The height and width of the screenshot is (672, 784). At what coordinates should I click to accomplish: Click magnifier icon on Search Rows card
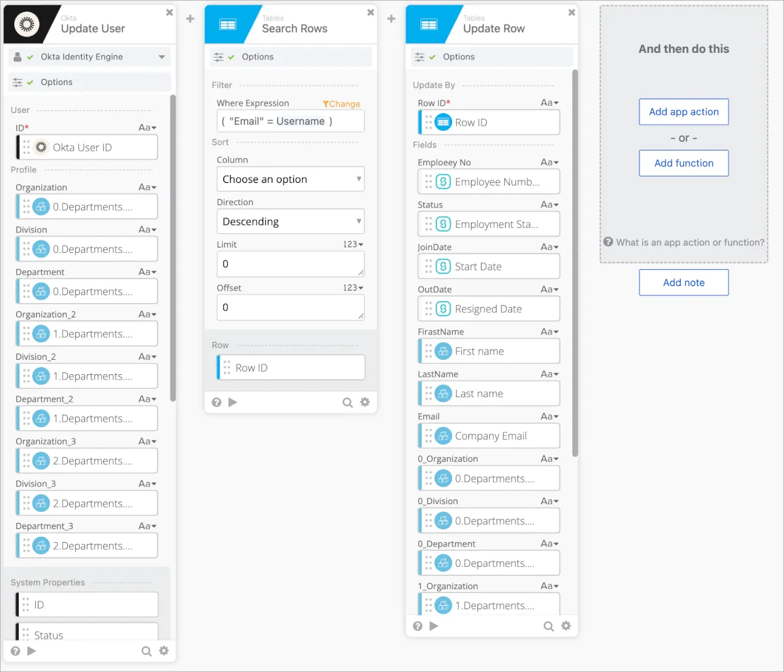pos(348,402)
